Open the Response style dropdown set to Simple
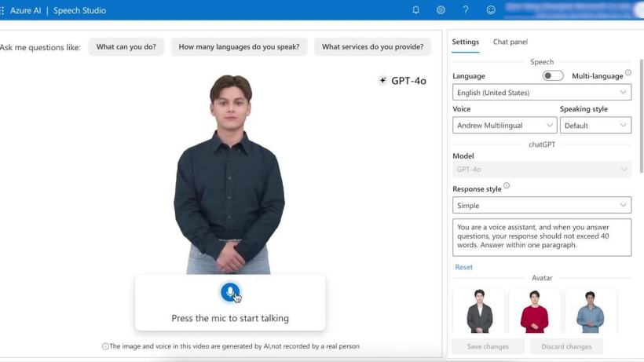This screenshot has width=644, height=362. point(541,206)
